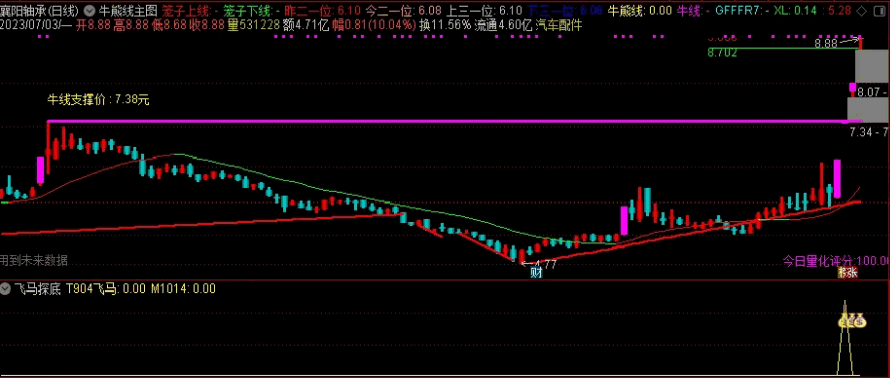890x378 pixels.
Task: Click the 4.77 low price label
Action: [546, 263]
